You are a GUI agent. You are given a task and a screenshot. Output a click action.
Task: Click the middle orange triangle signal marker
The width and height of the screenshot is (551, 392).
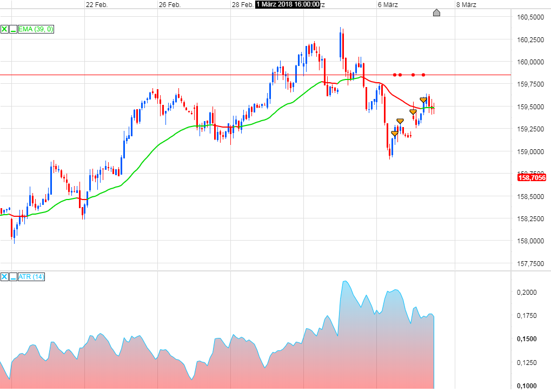pyautogui.click(x=413, y=112)
